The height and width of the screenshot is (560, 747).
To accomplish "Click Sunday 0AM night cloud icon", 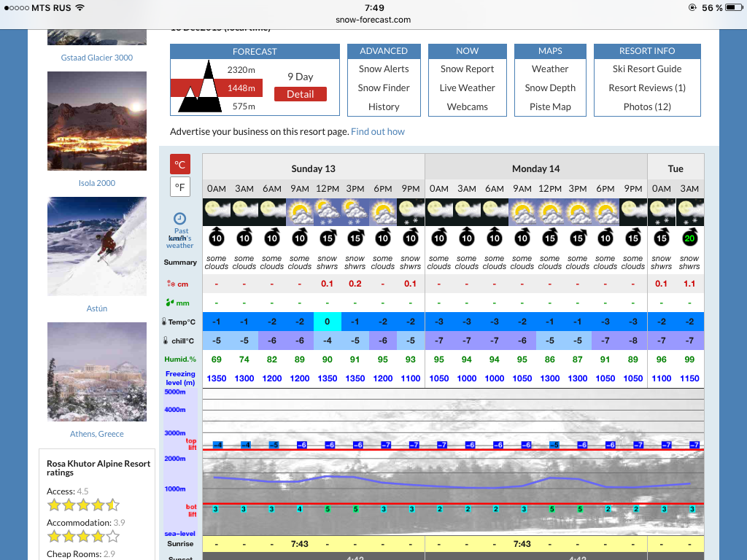I will (216, 212).
